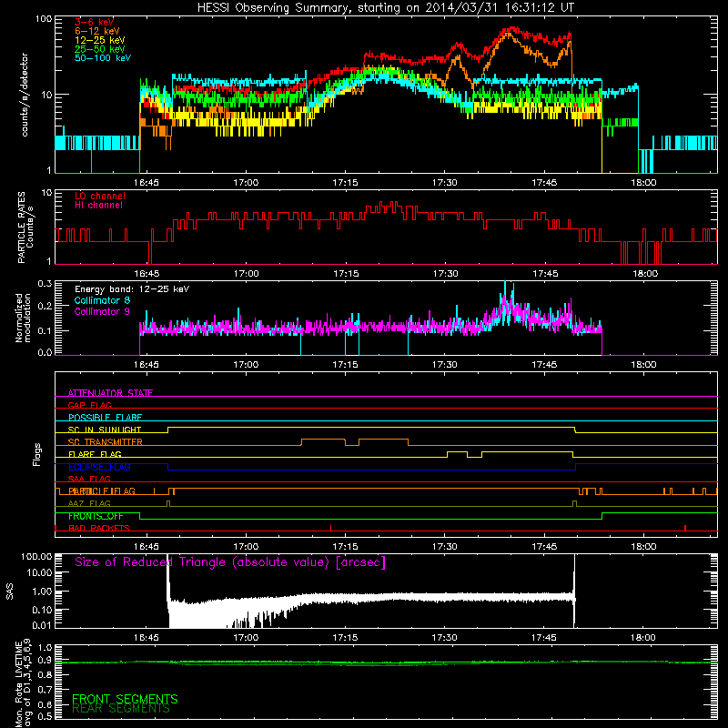Select the '25-50 keV' legend label
Viewport: 728px width, 728px height.
click(100, 49)
